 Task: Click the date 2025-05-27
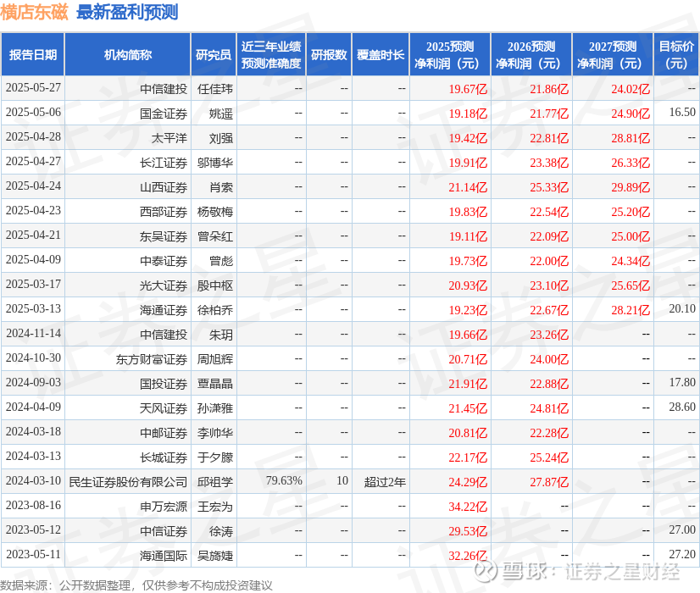(x=33, y=88)
